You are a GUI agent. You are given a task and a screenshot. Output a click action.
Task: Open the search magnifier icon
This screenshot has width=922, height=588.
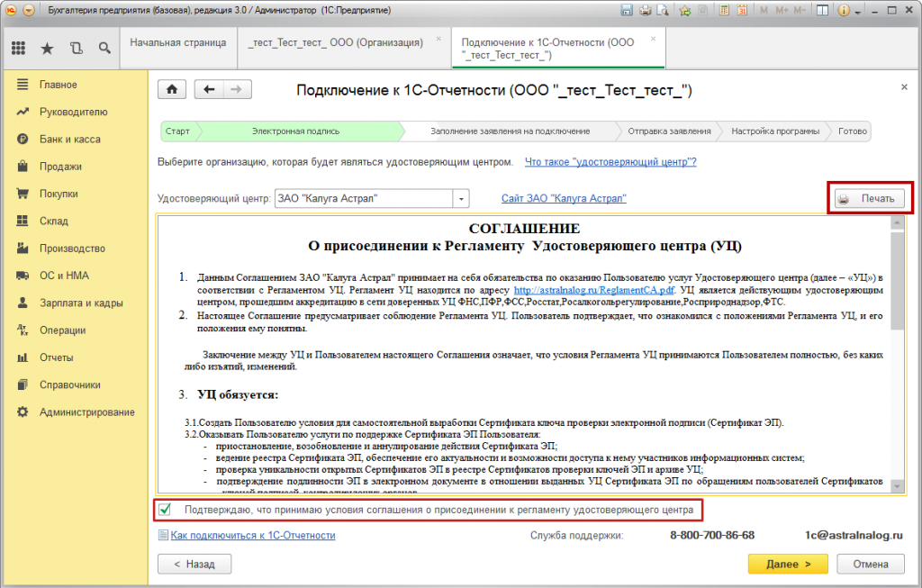(104, 49)
